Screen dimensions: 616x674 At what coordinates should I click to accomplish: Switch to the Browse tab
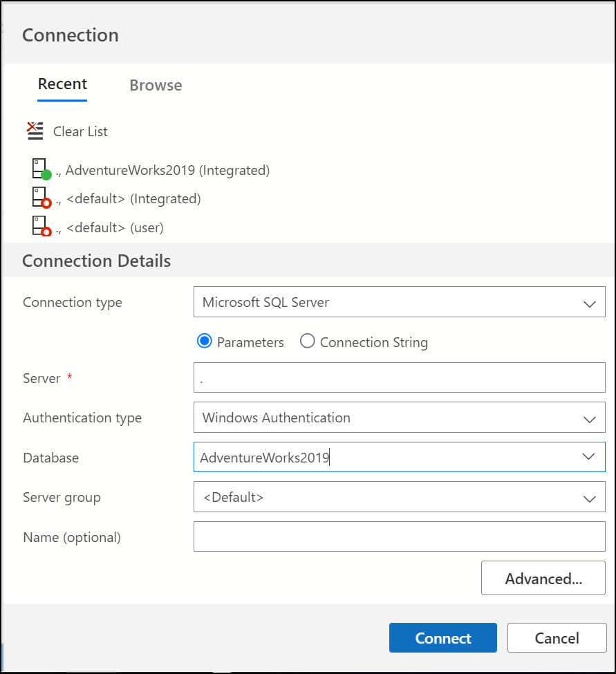[x=156, y=86]
